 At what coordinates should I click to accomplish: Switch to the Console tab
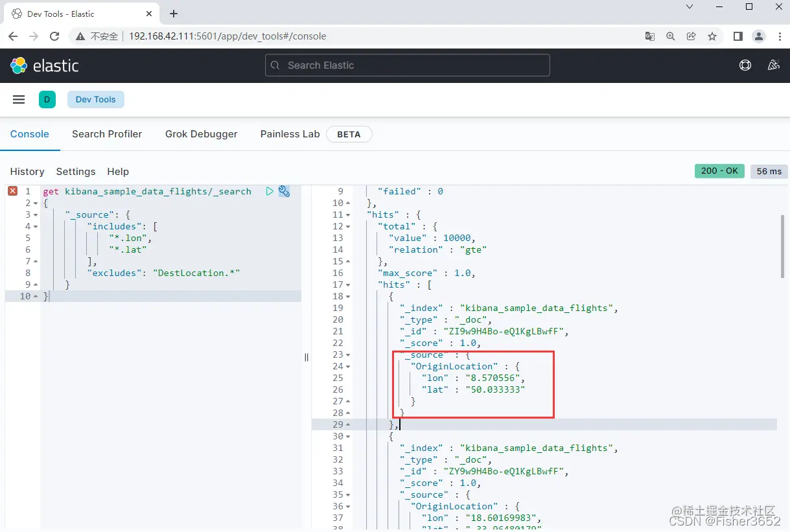pyautogui.click(x=30, y=133)
